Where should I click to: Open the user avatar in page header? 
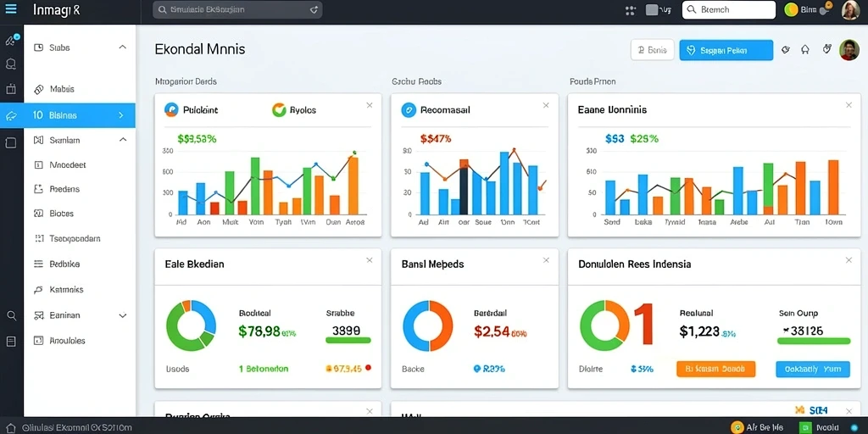click(x=849, y=50)
